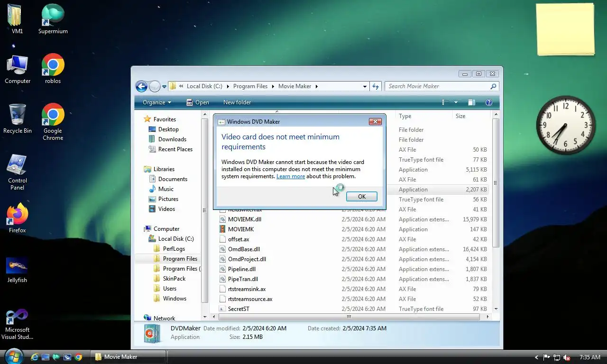Screen dimensions: 607x364
Task: Click the muted volume tray icon
Action: [568, 357]
